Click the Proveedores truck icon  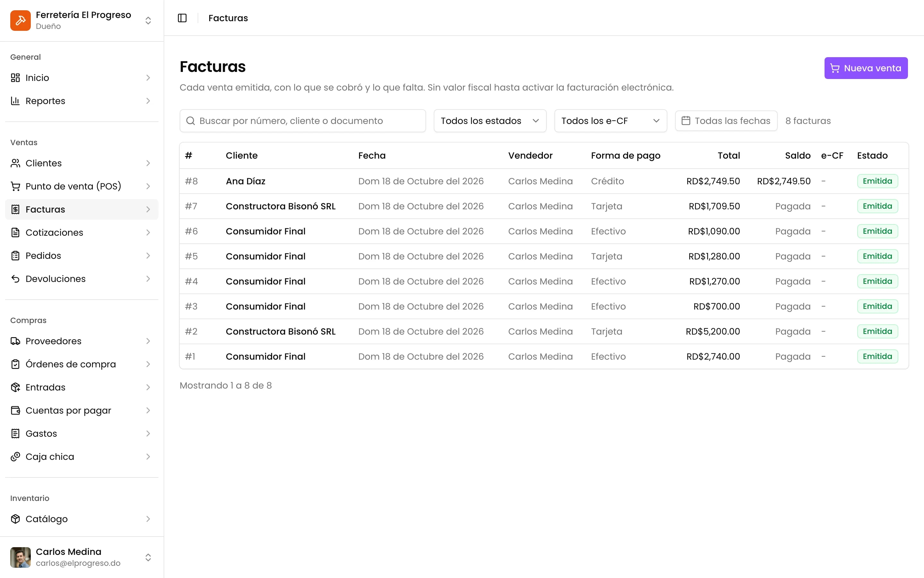point(15,341)
